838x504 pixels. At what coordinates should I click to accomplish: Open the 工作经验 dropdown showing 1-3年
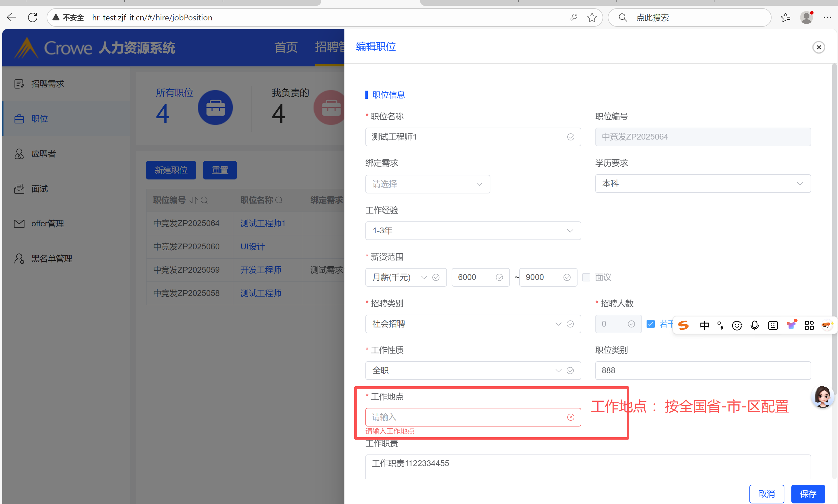coord(473,231)
